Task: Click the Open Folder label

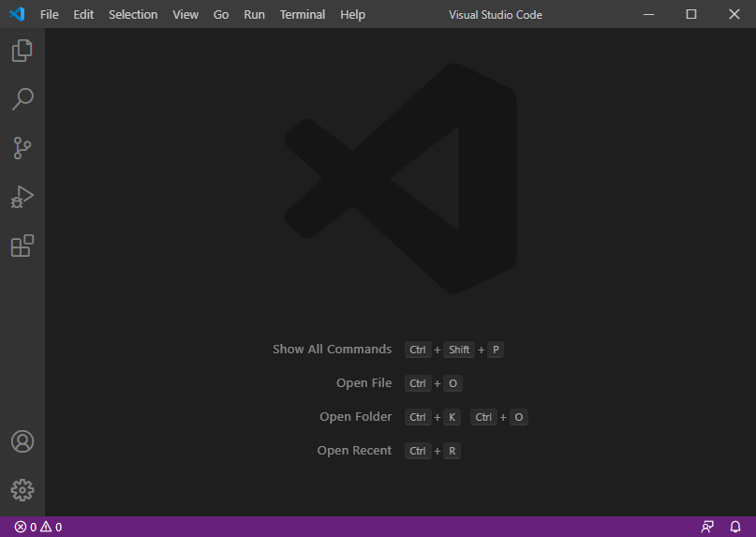Action: tap(356, 417)
